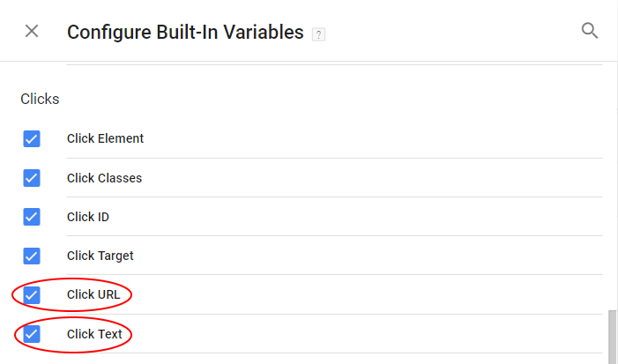Click the Click Text variable label
The width and height of the screenshot is (618, 364).
[x=94, y=334]
